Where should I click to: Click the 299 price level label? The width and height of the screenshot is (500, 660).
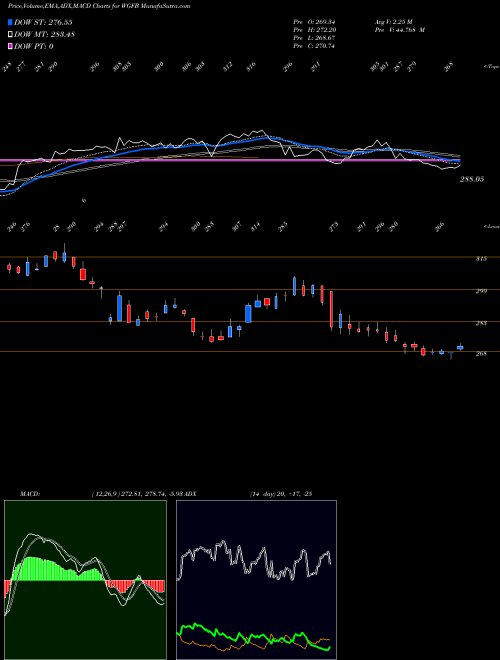click(x=481, y=291)
